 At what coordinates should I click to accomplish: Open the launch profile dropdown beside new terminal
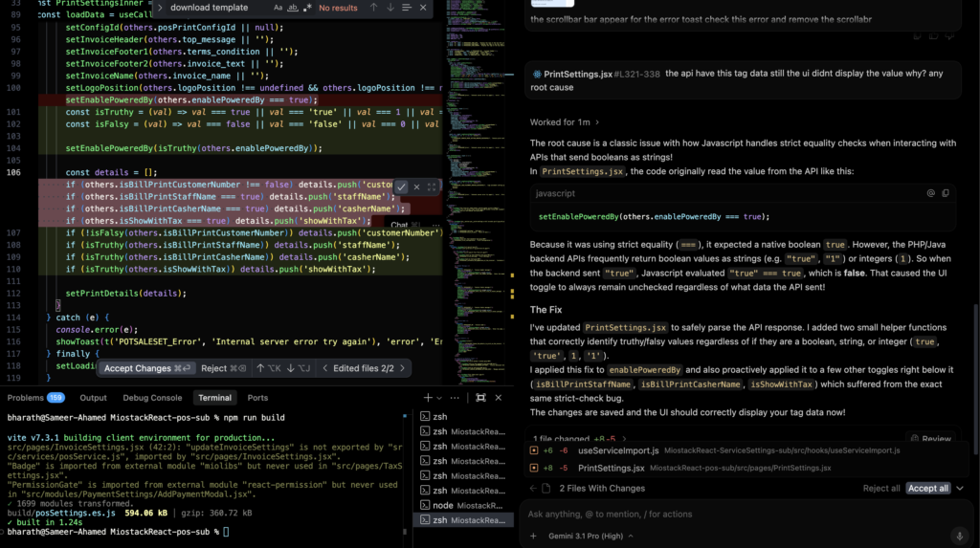(x=439, y=398)
